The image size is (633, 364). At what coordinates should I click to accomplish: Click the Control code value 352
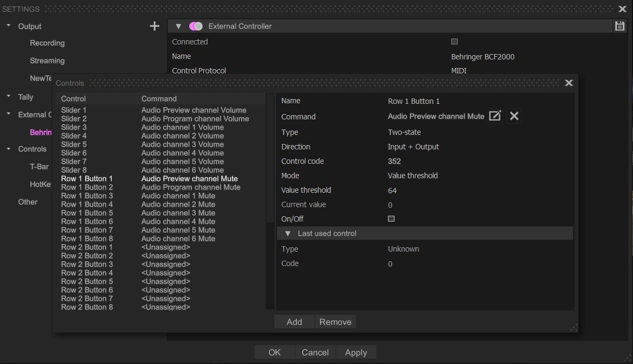tap(394, 161)
